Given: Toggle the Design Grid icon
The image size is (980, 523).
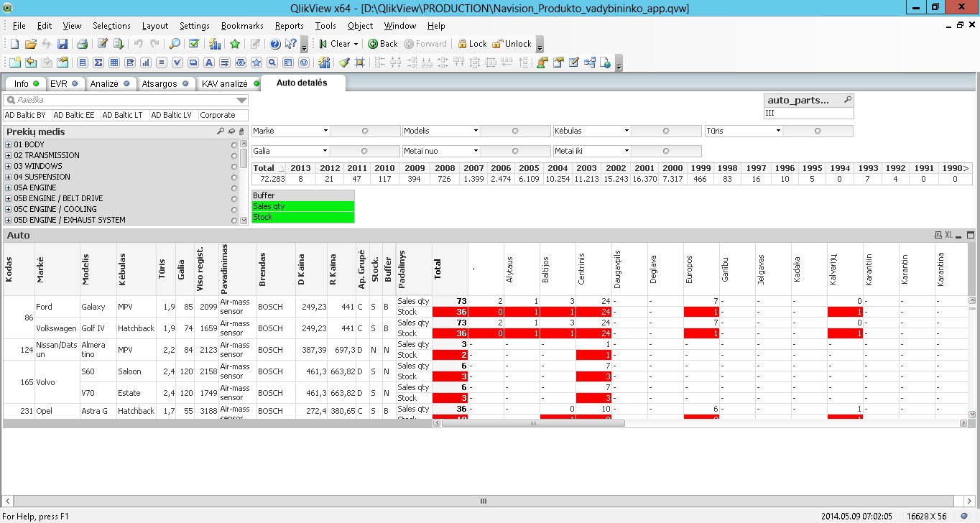Looking at the screenshot, I should pos(359,63).
